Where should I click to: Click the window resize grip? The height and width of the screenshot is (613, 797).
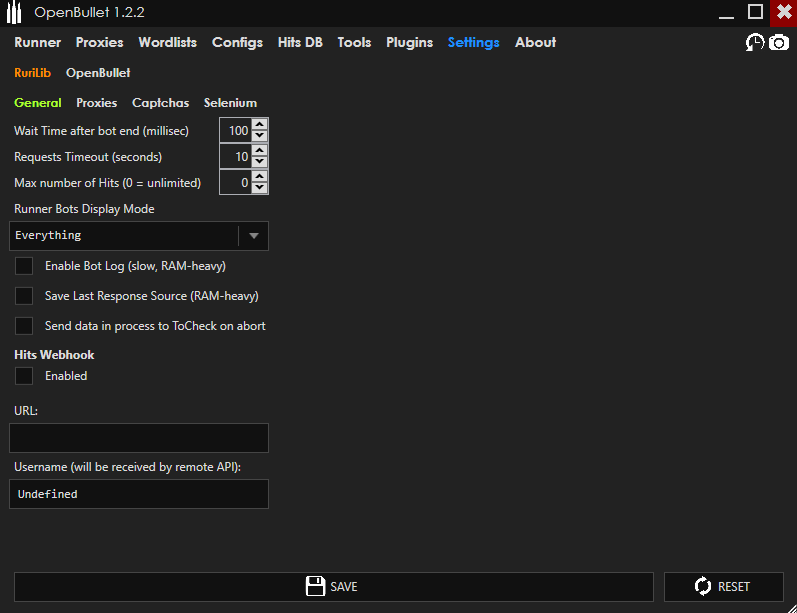791,608
